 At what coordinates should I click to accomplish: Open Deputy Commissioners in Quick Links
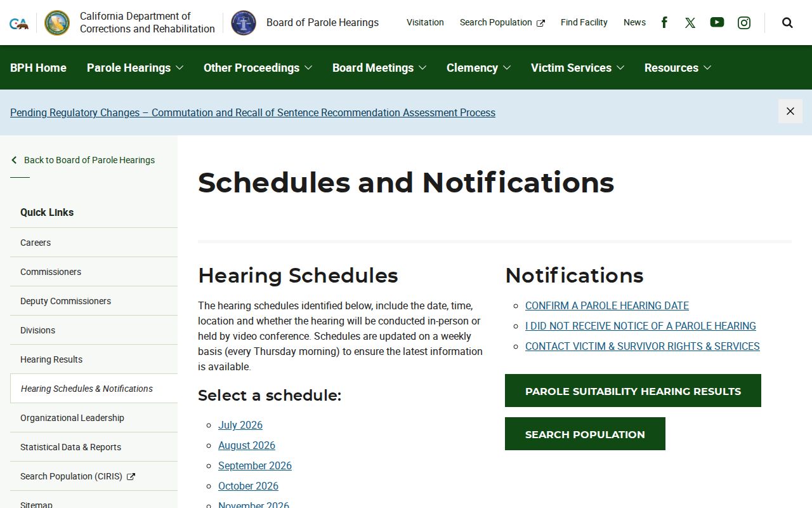pyautogui.click(x=94, y=301)
